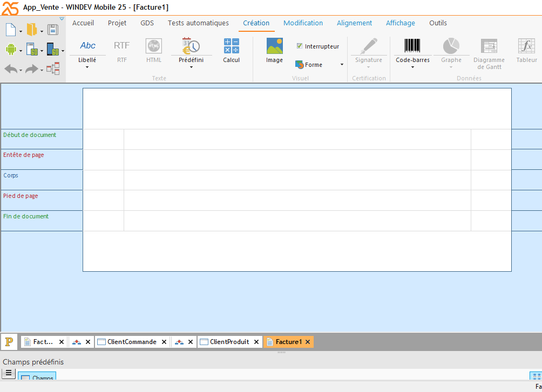Image resolution: width=542 pixels, height=392 pixels.
Task: Expand the Code-barres dropdown arrow
Action: tap(412, 67)
